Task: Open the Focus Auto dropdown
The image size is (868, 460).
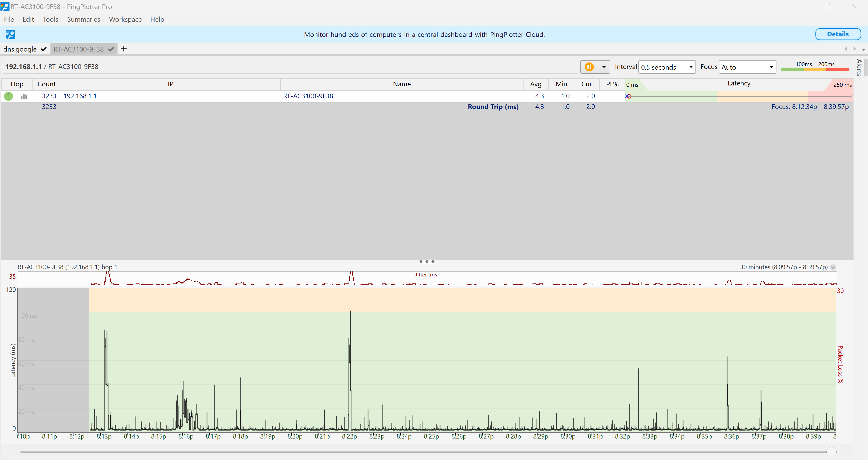Action: click(747, 67)
